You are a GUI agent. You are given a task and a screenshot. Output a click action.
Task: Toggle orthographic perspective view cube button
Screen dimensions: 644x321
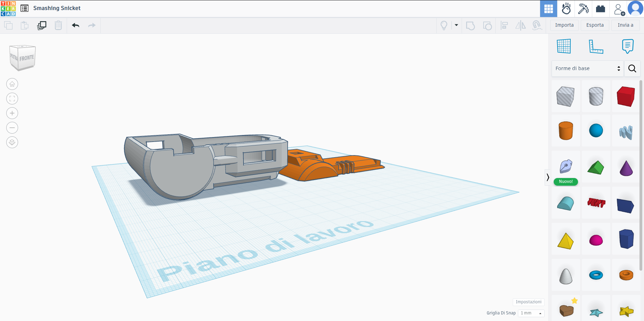(x=12, y=142)
